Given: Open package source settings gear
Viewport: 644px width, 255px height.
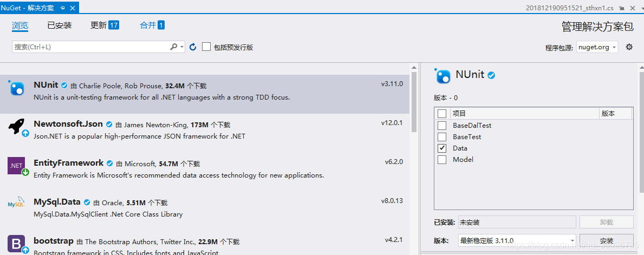Looking at the screenshot, I should [x=629, y=47].
